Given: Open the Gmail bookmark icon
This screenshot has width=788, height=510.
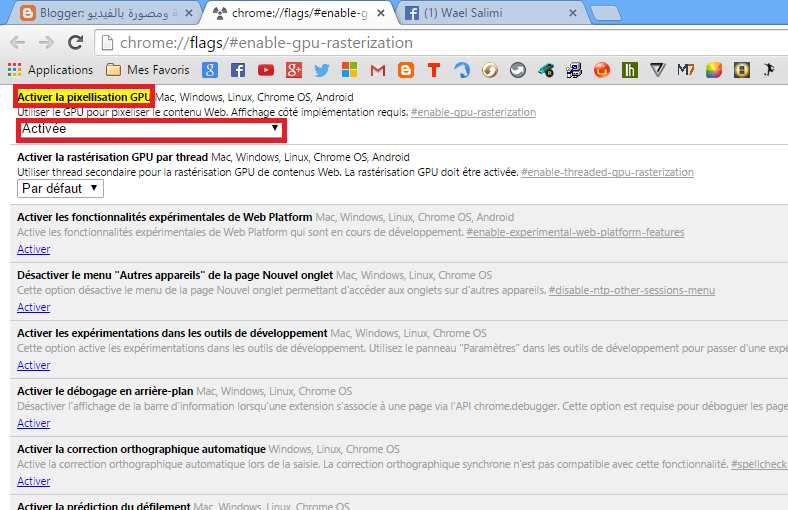Looking at the screenshot, I should (378, 70).
